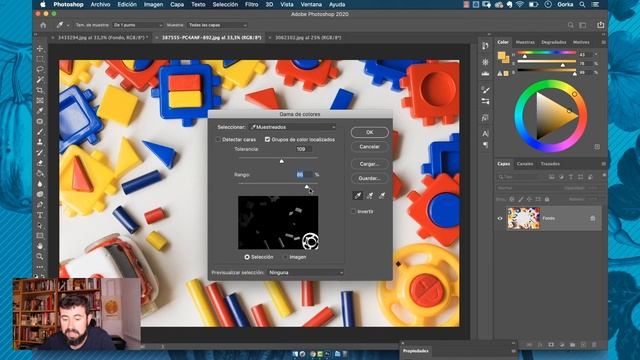The height and width of the screenshot is (360, 640).
Task: Click the Tolerancia slider handle
Action: click(282, 161)
